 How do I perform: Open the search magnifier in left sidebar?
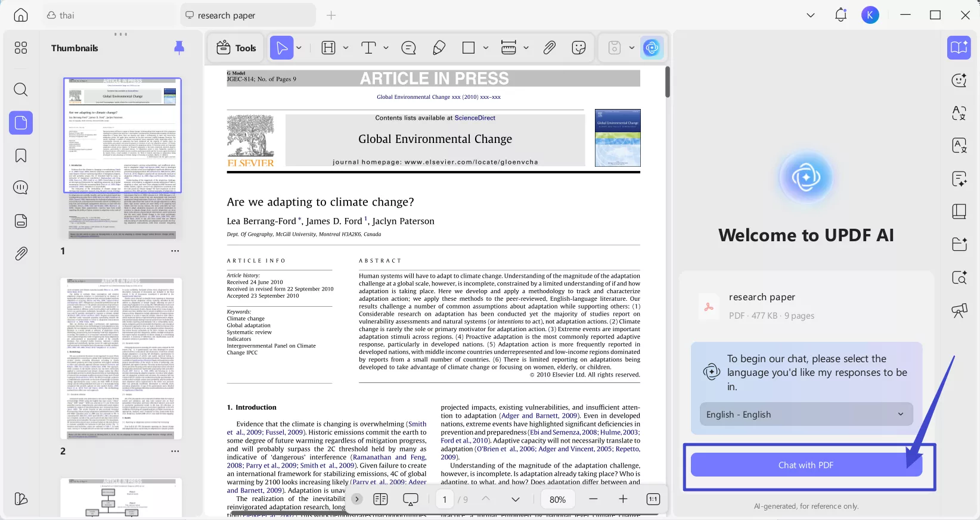point(21,89)
